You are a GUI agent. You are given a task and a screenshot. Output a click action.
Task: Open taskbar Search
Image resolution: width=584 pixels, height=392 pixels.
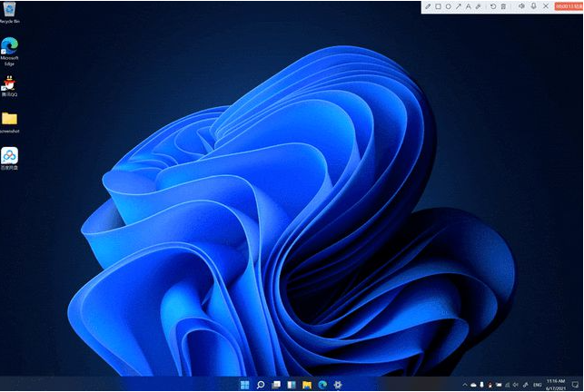click(261, 385)
